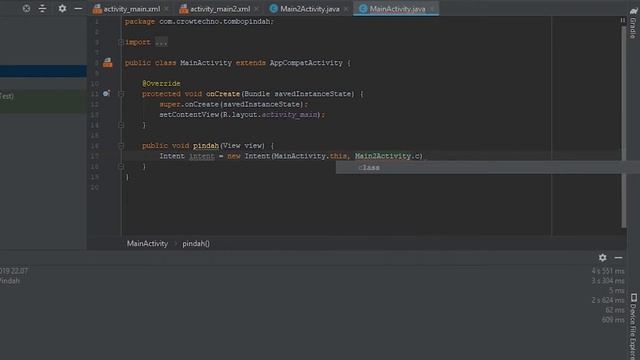Open the Gradle side panel
640x360 pixels.
pos(633,24)
